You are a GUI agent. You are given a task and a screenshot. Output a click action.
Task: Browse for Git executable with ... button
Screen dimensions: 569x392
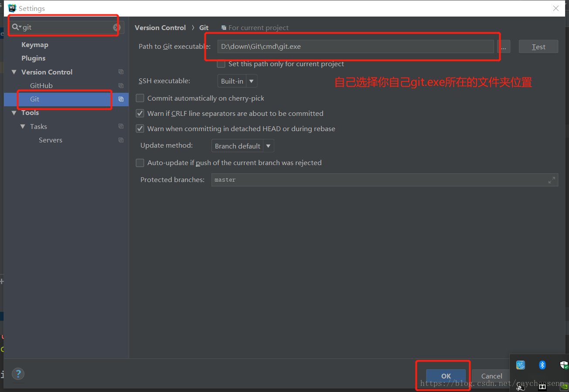coord(503,47)
